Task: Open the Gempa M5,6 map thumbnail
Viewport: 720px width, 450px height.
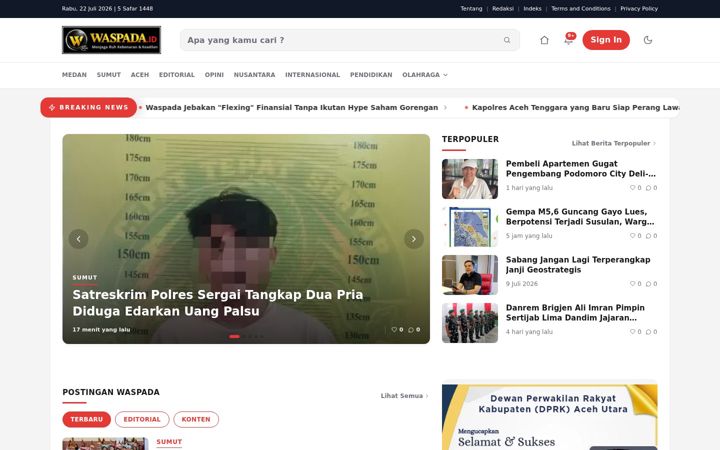Action: click(x=470, y=227)
